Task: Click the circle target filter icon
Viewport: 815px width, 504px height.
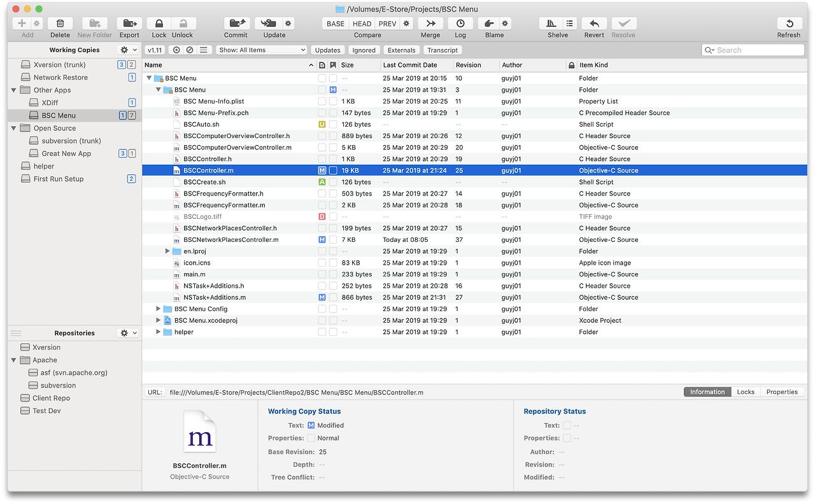Action: (x=176, y=50)
